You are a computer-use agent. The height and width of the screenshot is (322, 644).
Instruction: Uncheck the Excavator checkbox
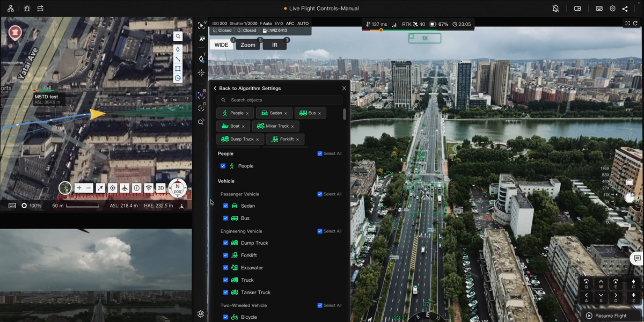pyautogui.click(x=225, y=268)
